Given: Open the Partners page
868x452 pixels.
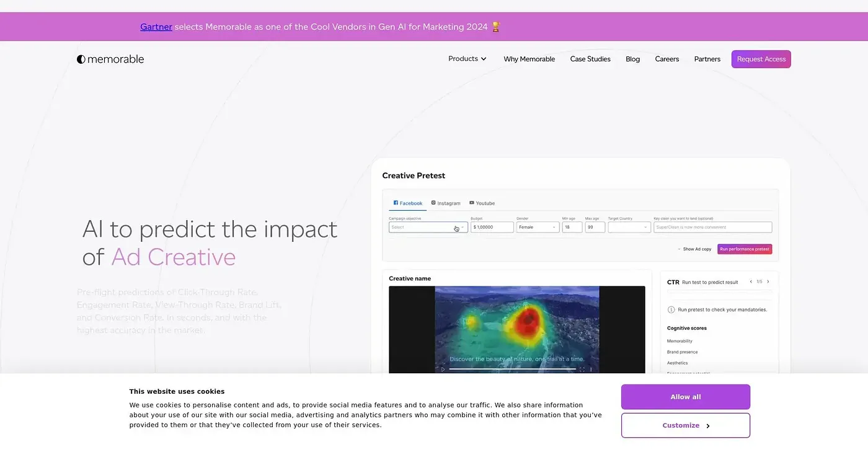Looking at the screenshot, I should point(707,59).
